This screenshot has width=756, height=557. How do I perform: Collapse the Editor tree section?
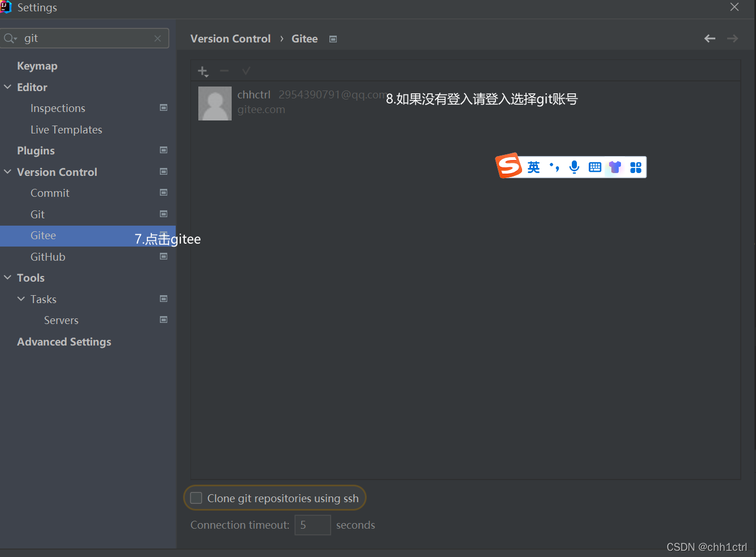[8, 87]
